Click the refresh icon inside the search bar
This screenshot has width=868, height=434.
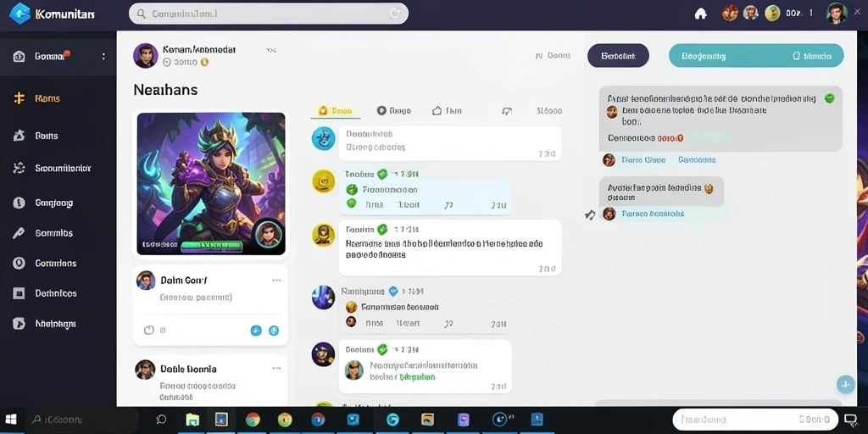point(395,14)
